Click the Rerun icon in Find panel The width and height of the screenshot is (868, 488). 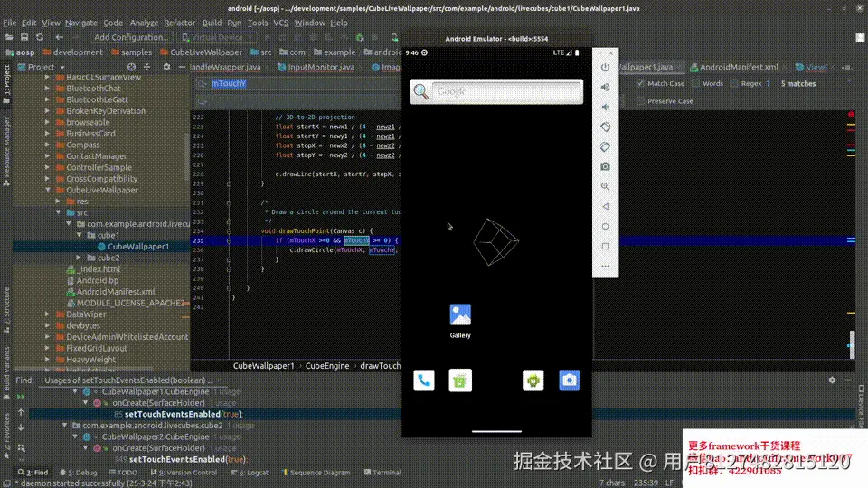[x=21, y=397]
